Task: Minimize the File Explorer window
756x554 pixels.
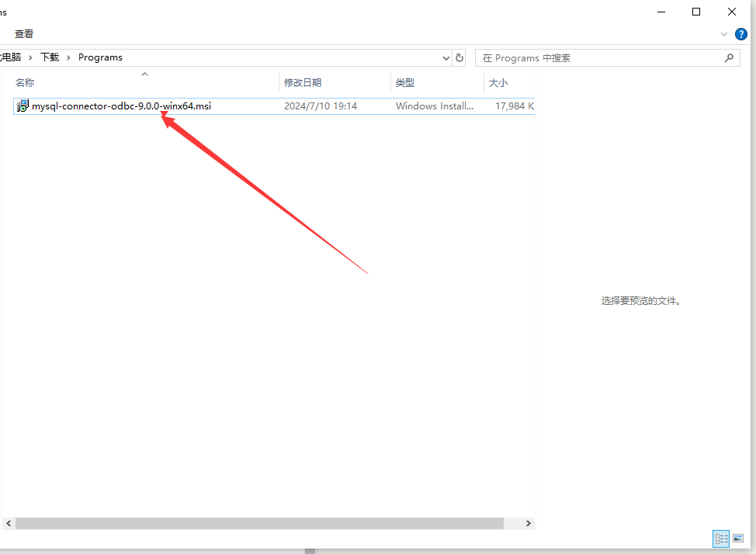Action: (x=661, y=12)
